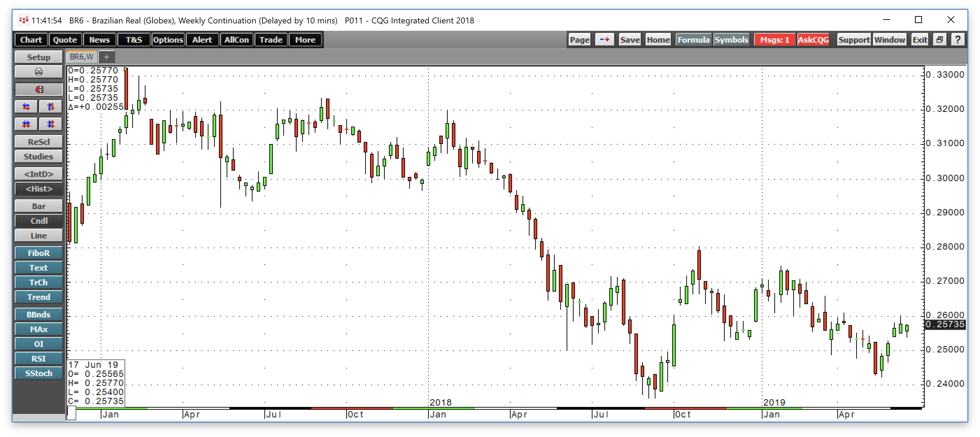
Task: Open the T&S time and sales item
Action: tap(134, 40)
